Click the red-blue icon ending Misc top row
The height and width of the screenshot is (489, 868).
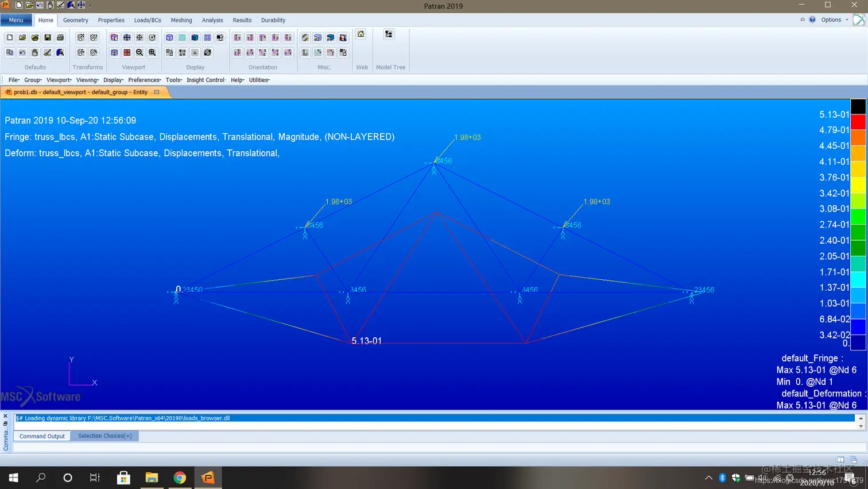pos(343,37)
